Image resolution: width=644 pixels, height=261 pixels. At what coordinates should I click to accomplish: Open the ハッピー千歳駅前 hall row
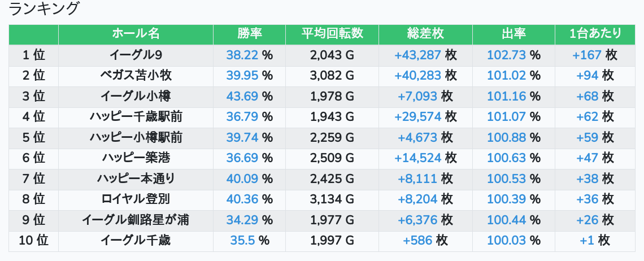pos(136,116)
